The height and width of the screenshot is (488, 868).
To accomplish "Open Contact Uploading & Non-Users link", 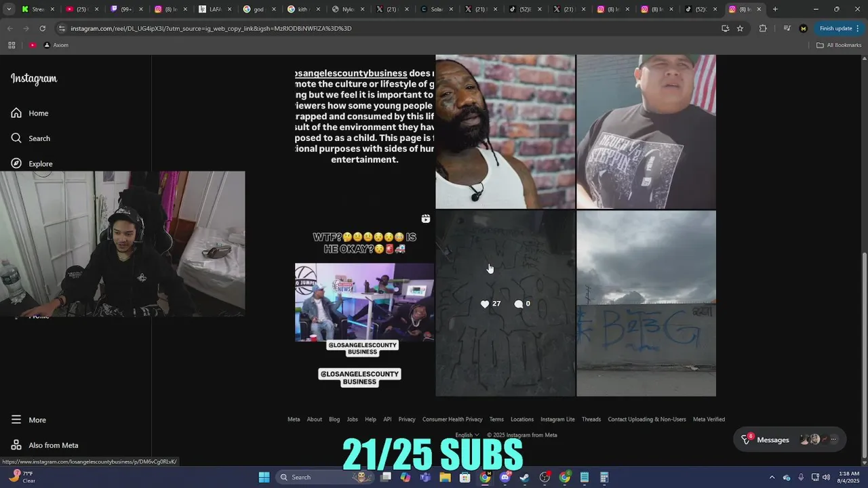I will (x=647, y=420).
